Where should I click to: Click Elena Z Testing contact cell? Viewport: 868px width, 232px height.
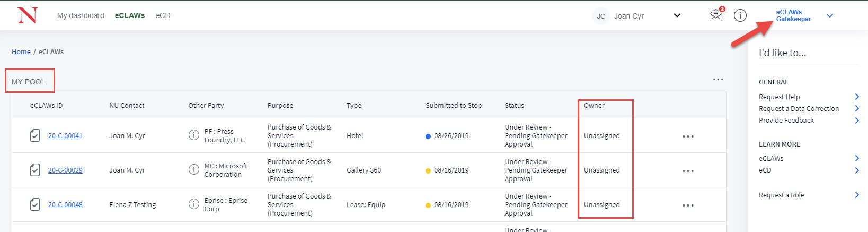pos(132,204)
